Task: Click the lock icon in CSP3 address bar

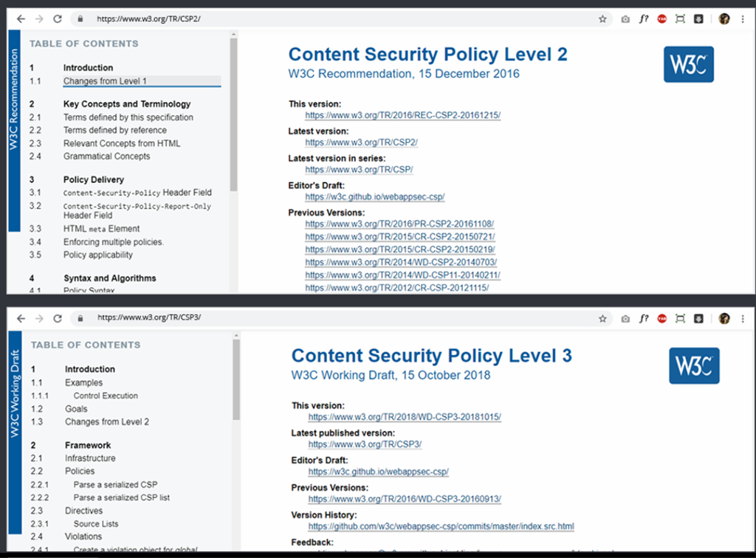Action: coord(80,318)
